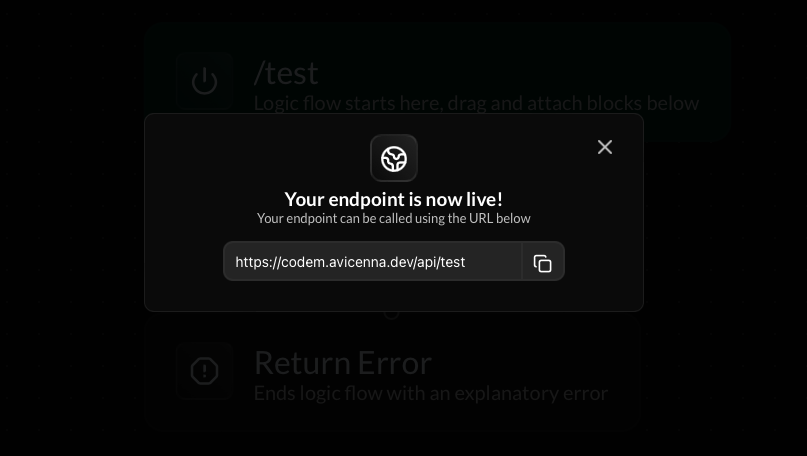Click the "/api/test" path in the URL
The width and height of the screenshot is (807, 456).
(x=440, y=262)
